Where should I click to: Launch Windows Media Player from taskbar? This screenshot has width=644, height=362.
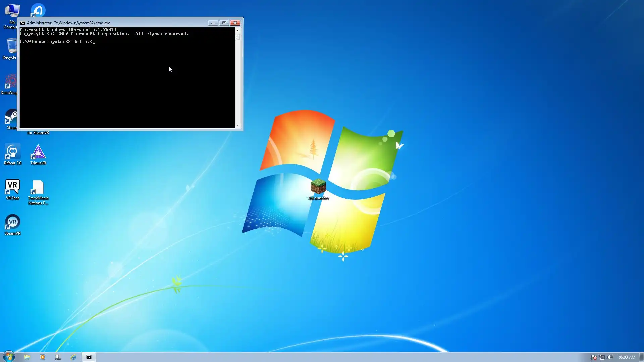pos(43,357)
